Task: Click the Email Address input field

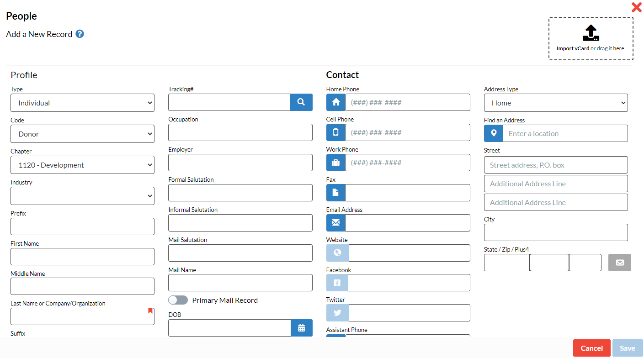Action: pos(408,223)
